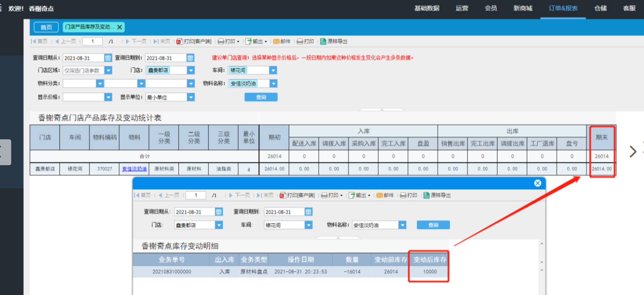Click the right arrow to view the next image

pyautogui.click(x=633, y=151)
